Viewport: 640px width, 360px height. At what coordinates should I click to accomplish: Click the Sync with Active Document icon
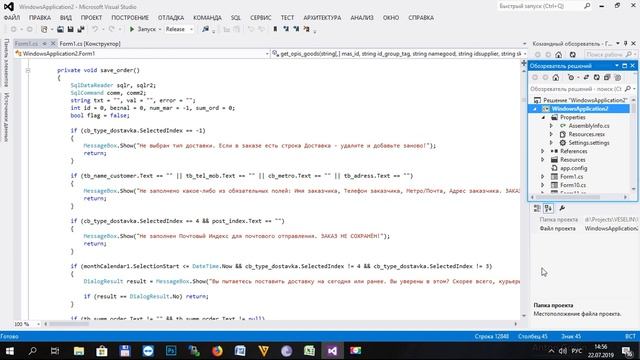(x=586, y=78)
